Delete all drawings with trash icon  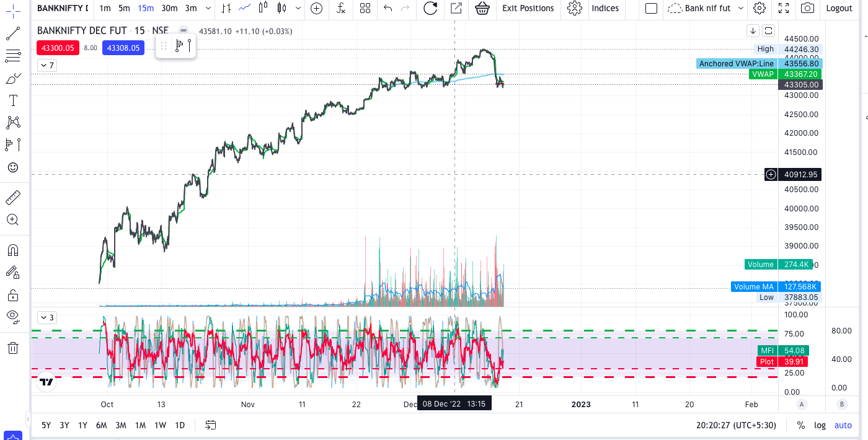(13, 348)
